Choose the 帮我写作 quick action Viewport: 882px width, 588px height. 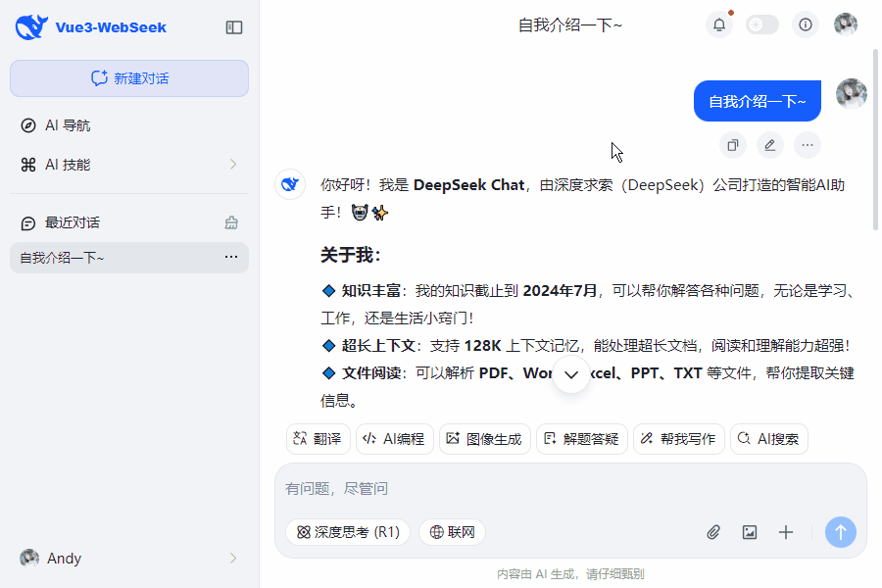679,439
